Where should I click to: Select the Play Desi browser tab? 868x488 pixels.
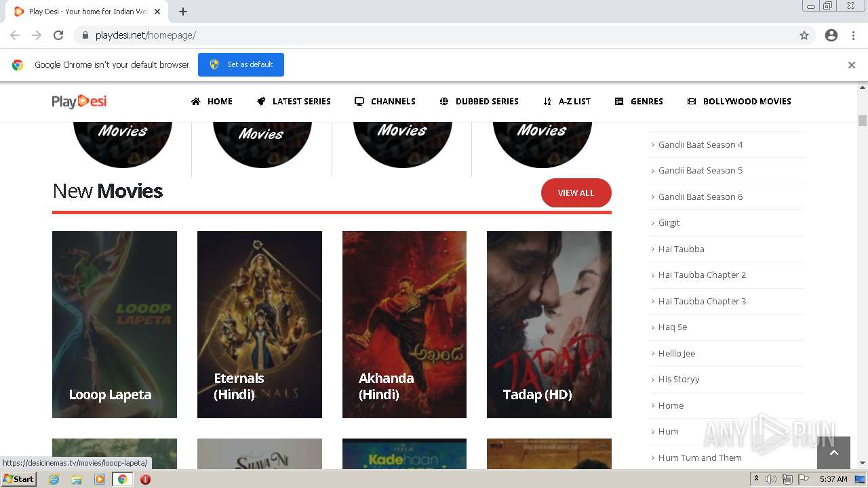coord(87,12)
